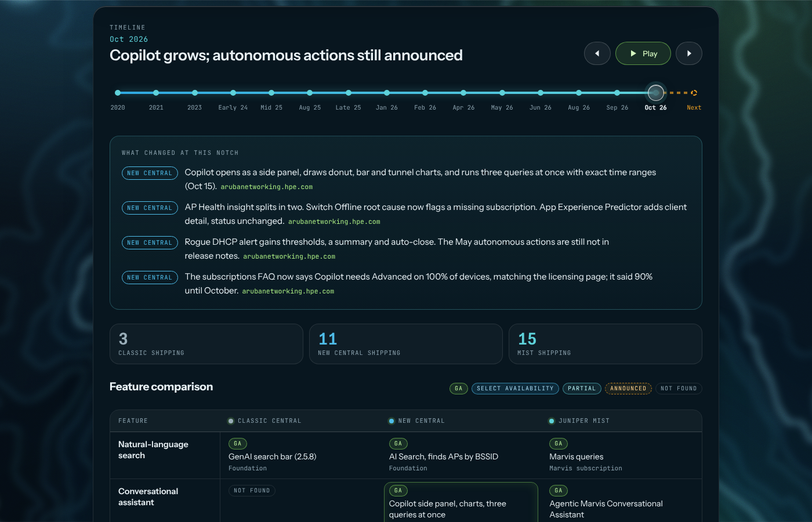This screenshot has width=812, height=522.
Task: Start timeline playback with Play button
Action: click(x=643, y=53)
